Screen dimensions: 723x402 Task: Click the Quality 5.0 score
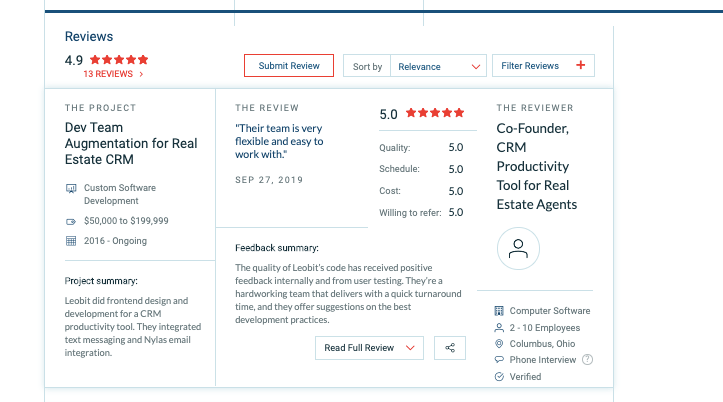point(456,148)
